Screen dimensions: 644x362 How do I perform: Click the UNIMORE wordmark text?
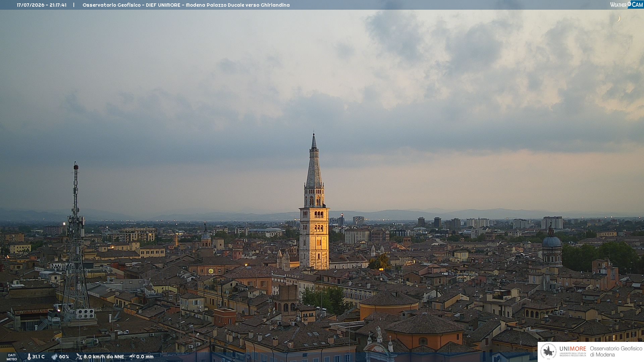pyautogui.click(x=573, y=349)
